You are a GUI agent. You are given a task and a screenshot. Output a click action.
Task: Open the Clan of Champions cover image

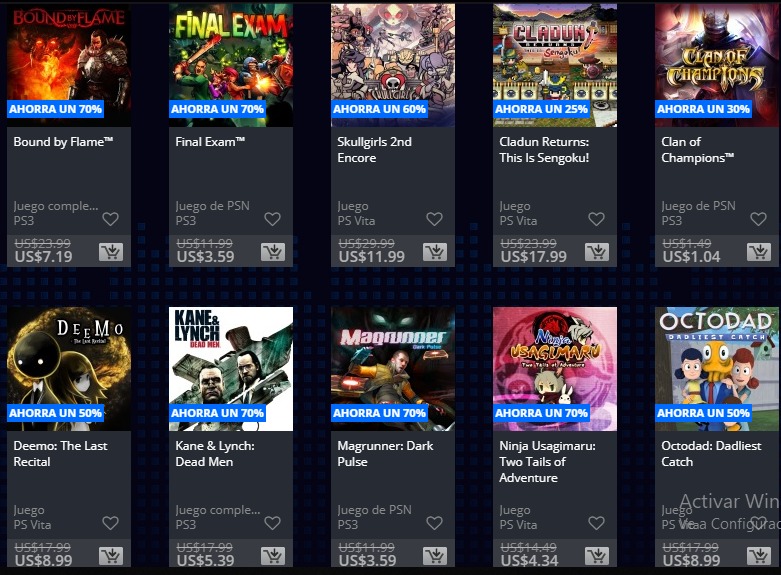[x=717, y=65]
